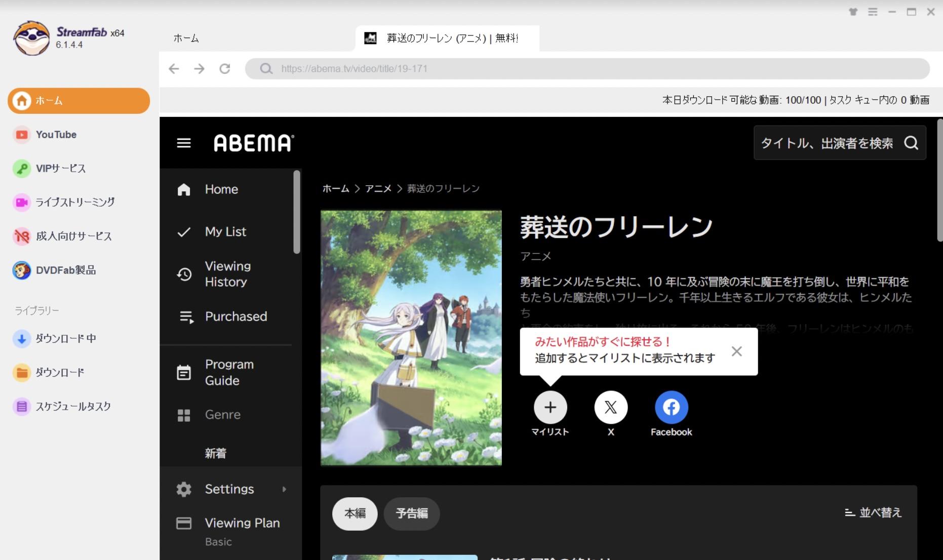Click the アニメ breadcrumb link
Image resolution: width=943 pixels, height=560 pixels.
point(378,189)
